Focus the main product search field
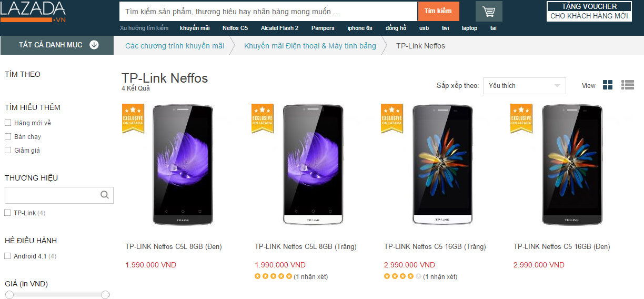Viewport: 644px width, 299px height. click(268, 11)
